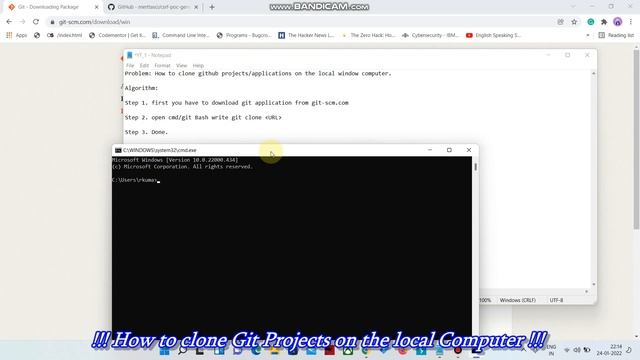Open the Notepad Edit menu
The image size is (640, 360).
coord(144,66)
